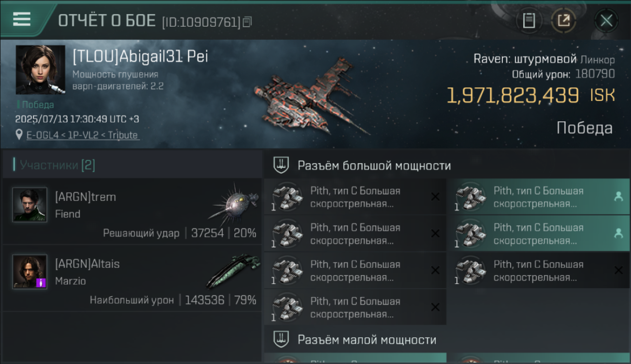Share the battle report externally
The width and height of the screenshot is (631, 364).
[x=564, y=20]
